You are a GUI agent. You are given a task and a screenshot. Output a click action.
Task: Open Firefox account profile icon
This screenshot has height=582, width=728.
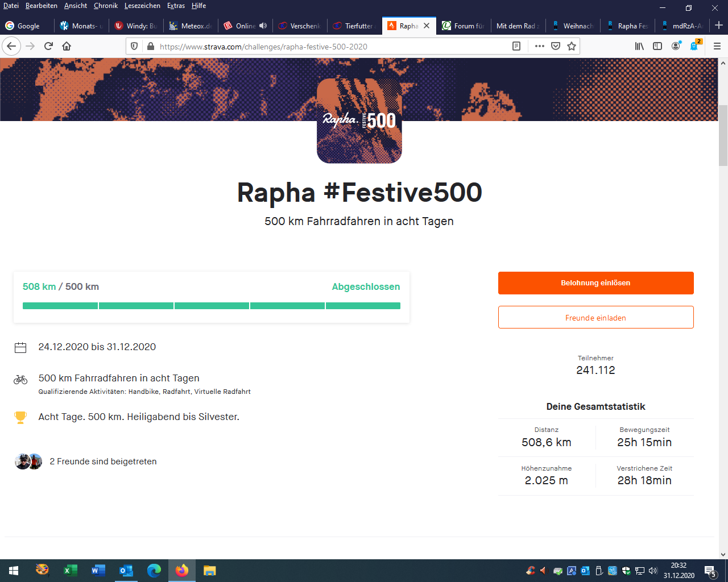[x=676, y=46]
